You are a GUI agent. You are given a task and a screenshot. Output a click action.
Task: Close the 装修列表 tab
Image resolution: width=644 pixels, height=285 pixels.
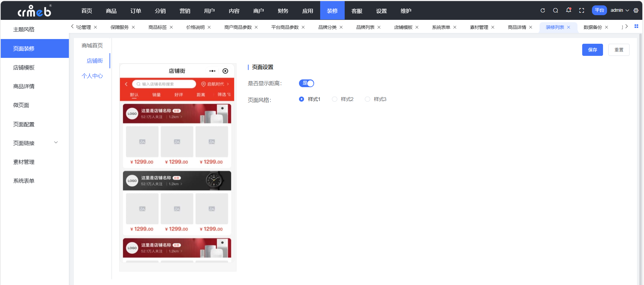569,27
